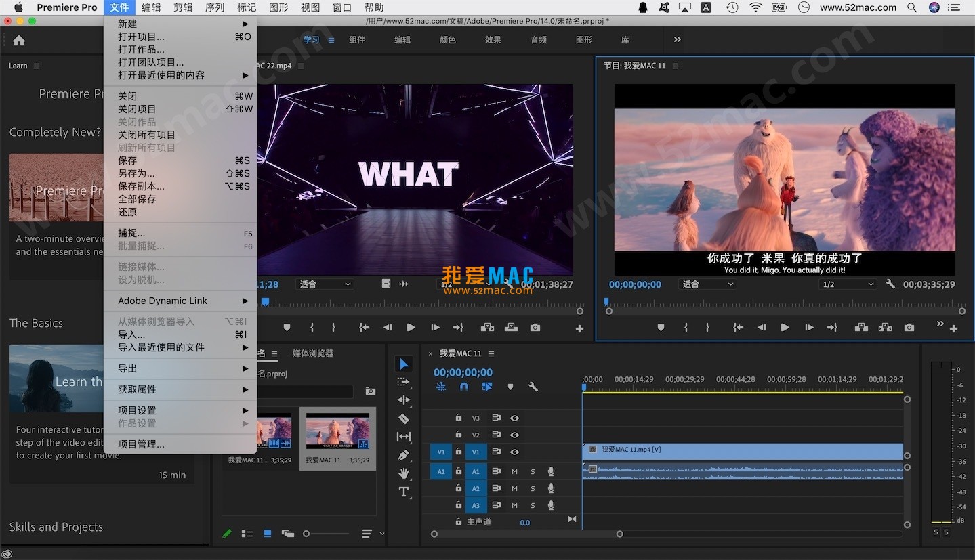Select the Selection arrow tool

[x=404, y=364]
